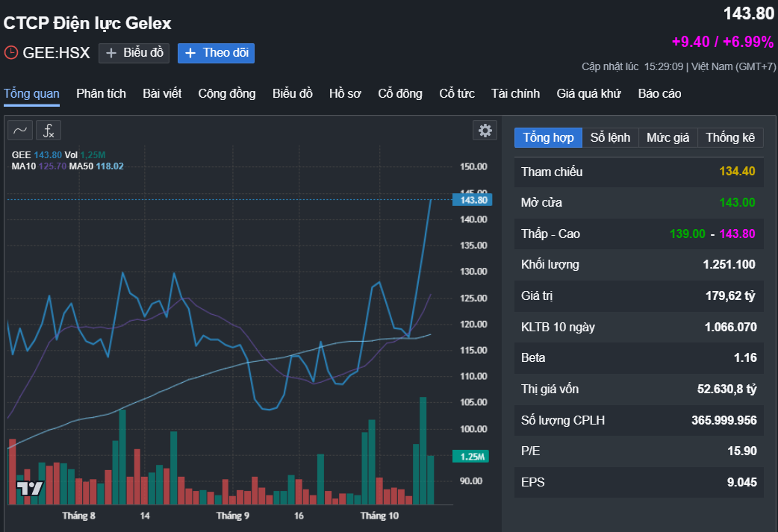The height and width of the screenshot is (532, 778).
Task: Open the chart settings gear icon
Action: pyautogui.click(x=485, y=131)
